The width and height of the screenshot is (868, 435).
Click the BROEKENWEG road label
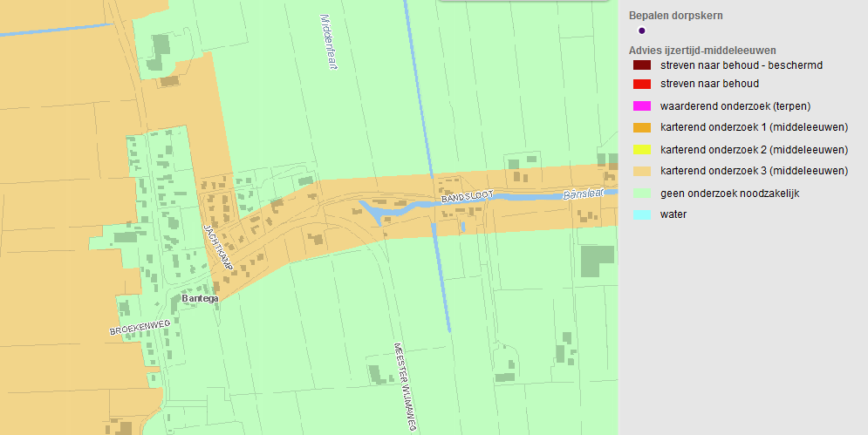click(x=140, y=328)
